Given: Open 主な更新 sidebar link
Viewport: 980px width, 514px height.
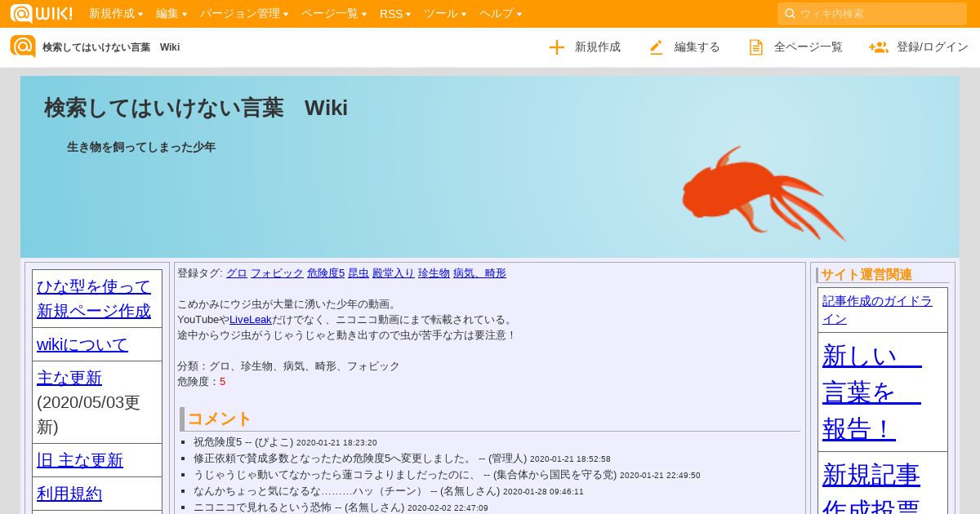Looking at the screenshot, I should tap(69, 378).
